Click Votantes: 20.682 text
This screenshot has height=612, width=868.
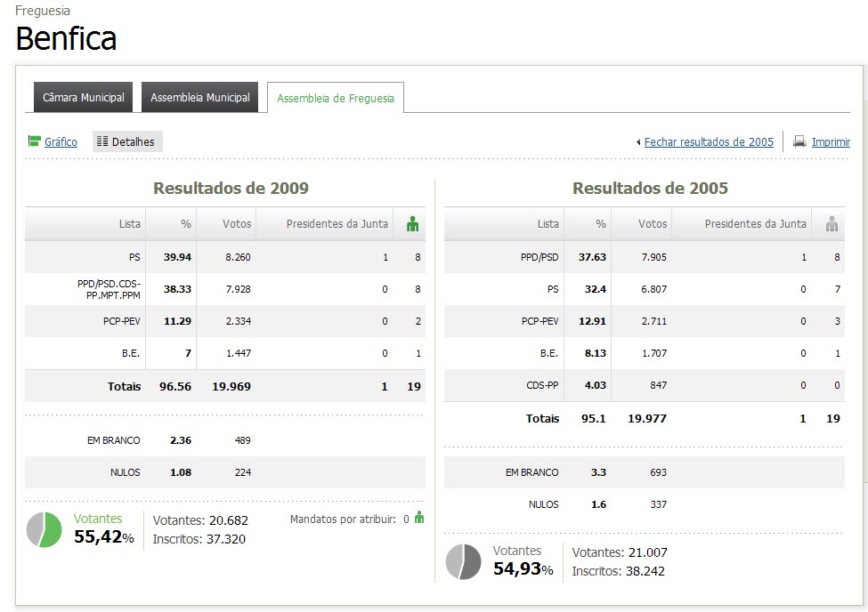pyautogui.click(x=200, y=520)
